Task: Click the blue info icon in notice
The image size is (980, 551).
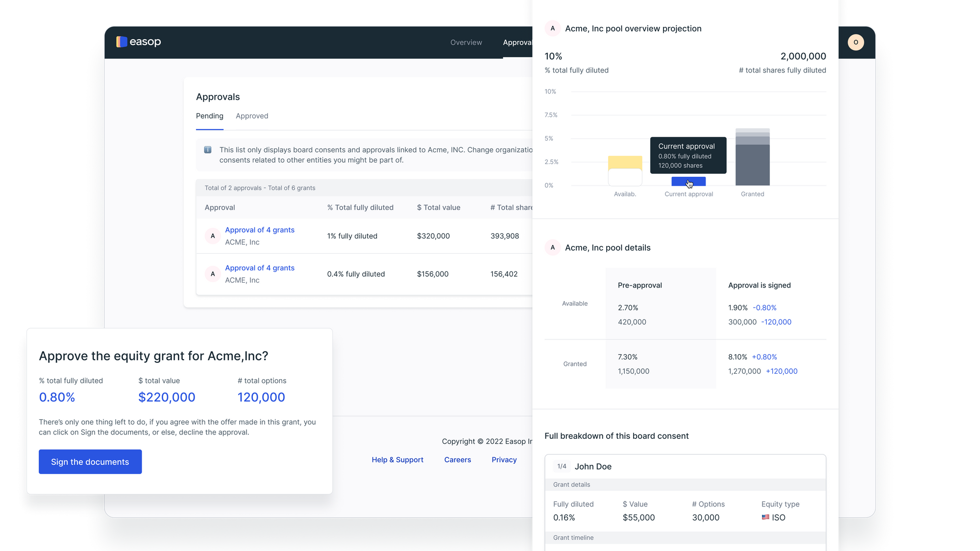Action: tap(208, 150)
